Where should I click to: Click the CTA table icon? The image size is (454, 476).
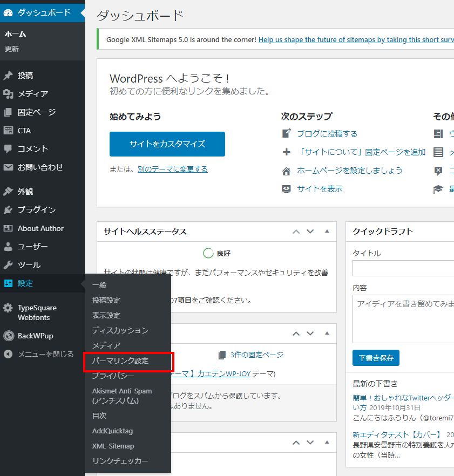coord(8,131)
